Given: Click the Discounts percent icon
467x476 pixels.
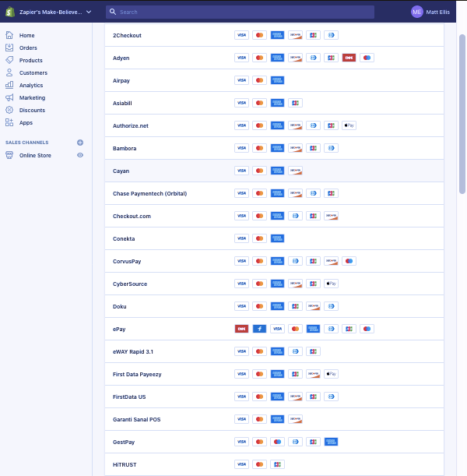Looking at the screenshot, I should (9, 110).
